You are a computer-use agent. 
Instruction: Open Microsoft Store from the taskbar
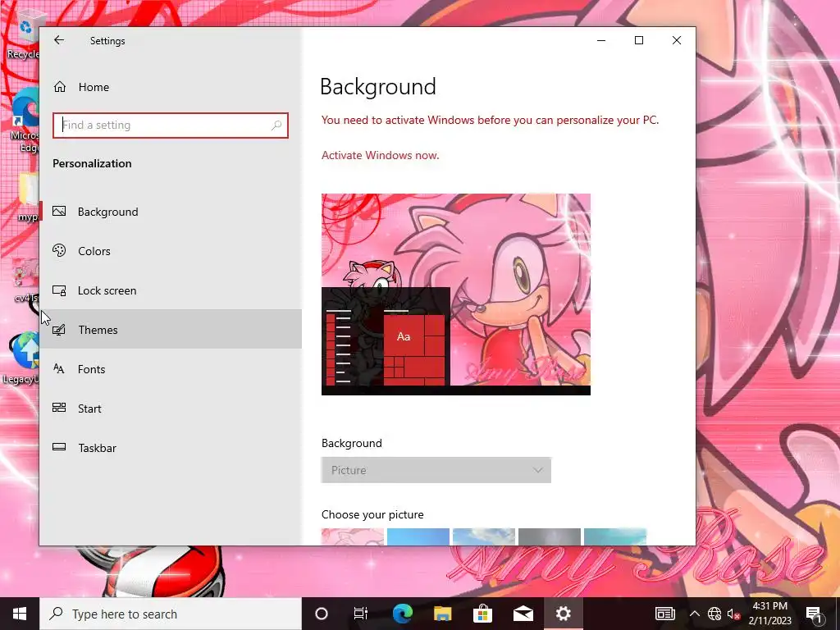(482, 614)
